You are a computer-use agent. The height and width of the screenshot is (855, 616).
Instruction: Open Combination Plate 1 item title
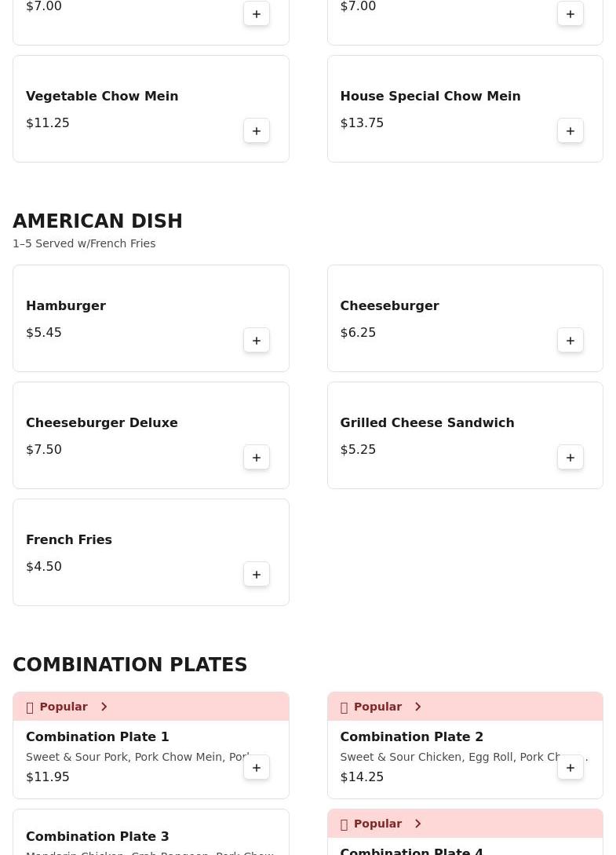click(97, 736)
